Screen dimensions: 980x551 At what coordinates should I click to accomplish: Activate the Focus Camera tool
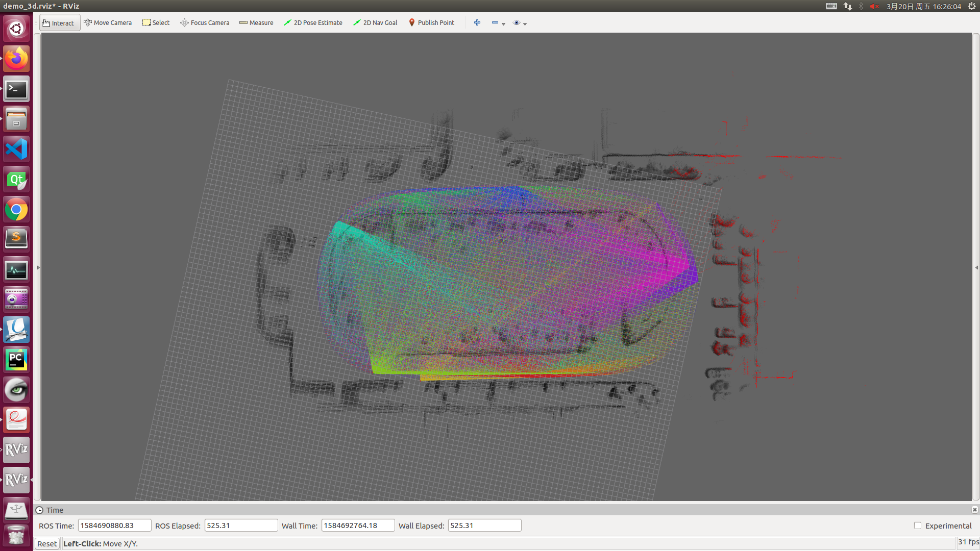pyautogui.click(x=205, y=23)
